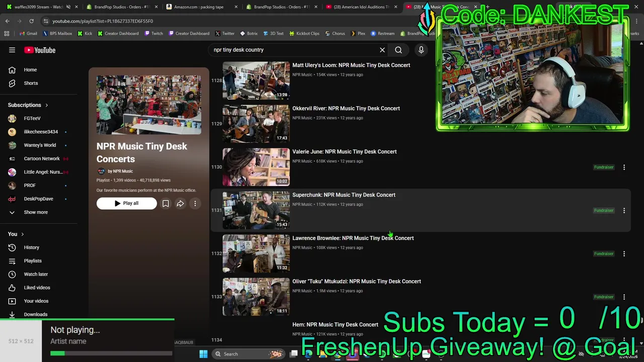Image resolution: width=644 pixels, height=362 pixels.
Task: Save the playlist with the bookmark icon
Action: click(166, 204)
